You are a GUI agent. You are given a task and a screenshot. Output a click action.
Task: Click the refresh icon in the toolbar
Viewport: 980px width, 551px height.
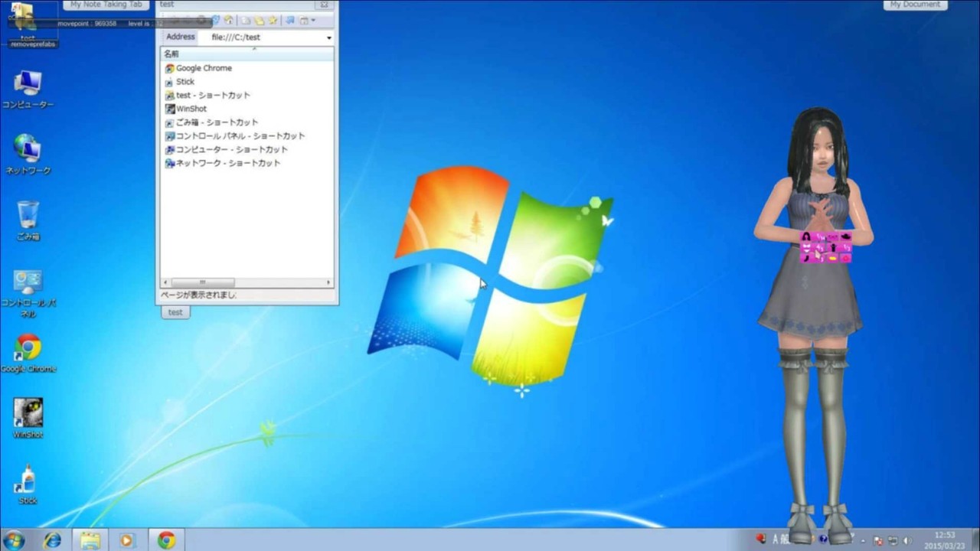click(x=215, y=21)
